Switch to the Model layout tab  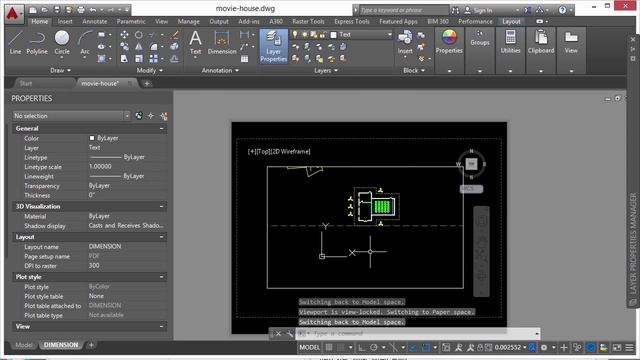24,345
